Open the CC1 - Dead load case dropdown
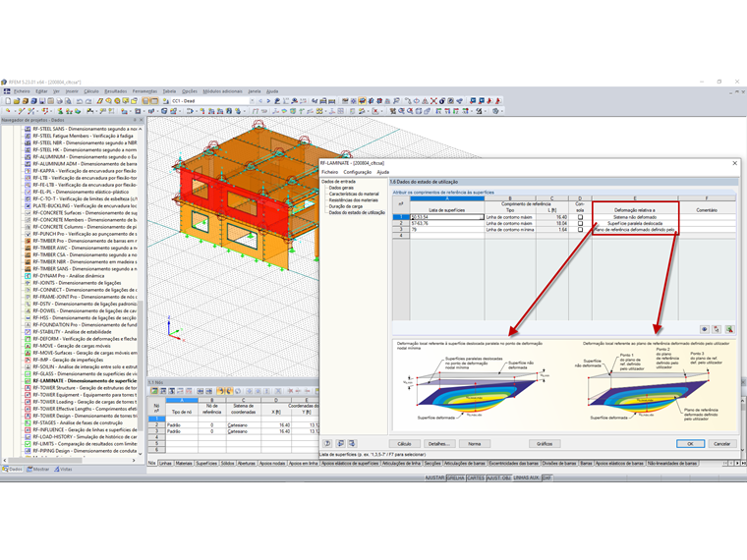 click(x=252, y=101)
